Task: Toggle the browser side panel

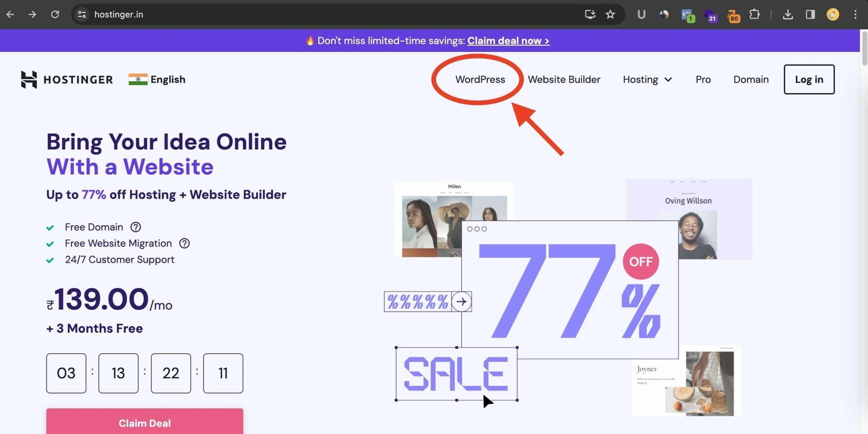Action: click(x=810, y=15)
